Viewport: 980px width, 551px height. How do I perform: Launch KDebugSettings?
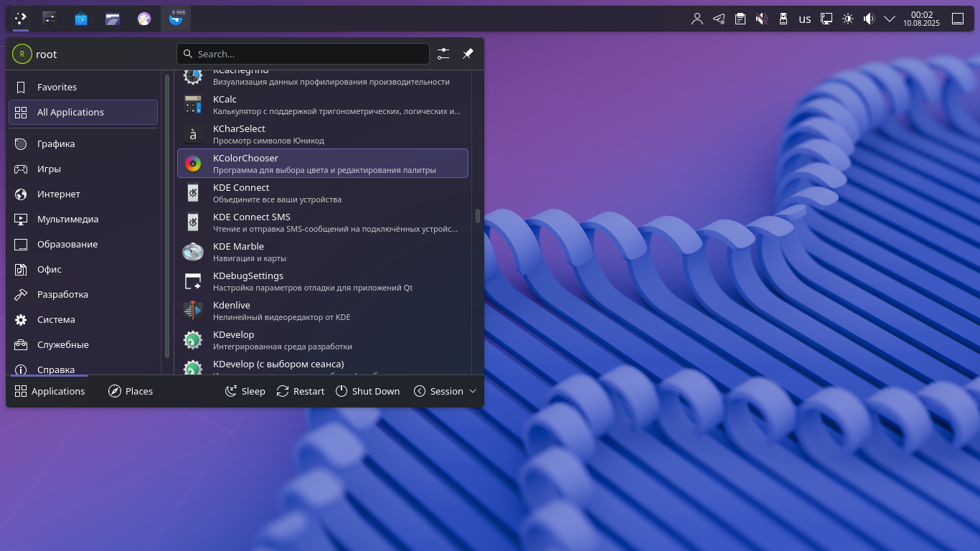(323, 281)
